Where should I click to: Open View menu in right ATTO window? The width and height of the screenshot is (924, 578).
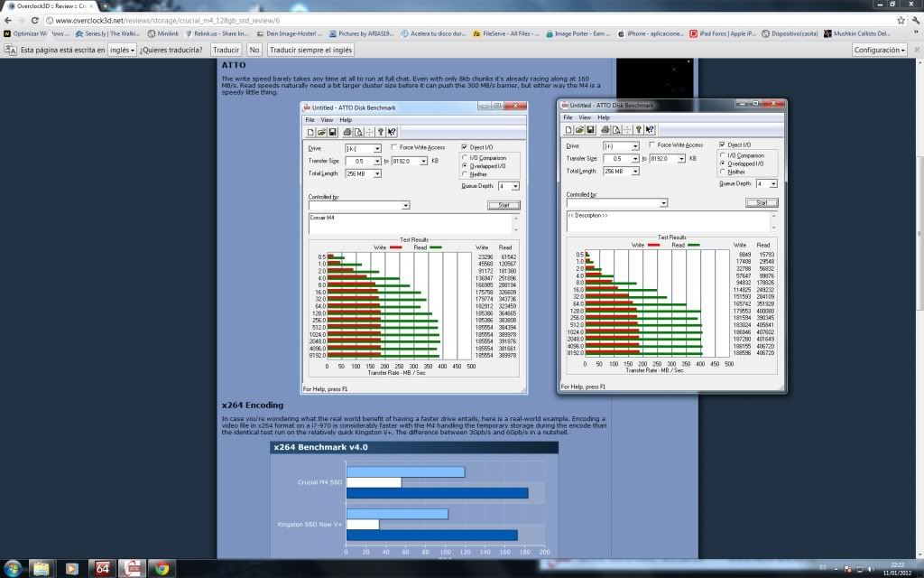click(585, 117)
